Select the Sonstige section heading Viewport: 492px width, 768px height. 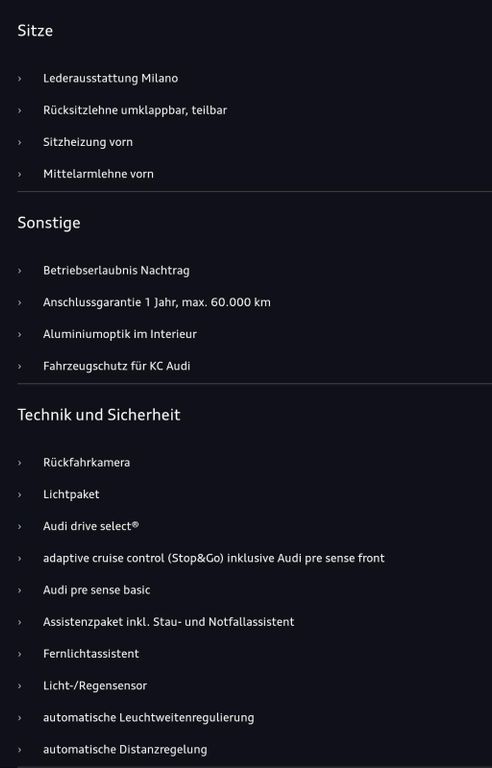pos(49,223)
